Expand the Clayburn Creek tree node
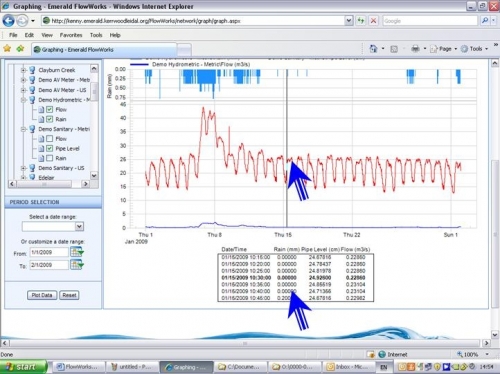The image size is (500, 374). pos(23,70)
